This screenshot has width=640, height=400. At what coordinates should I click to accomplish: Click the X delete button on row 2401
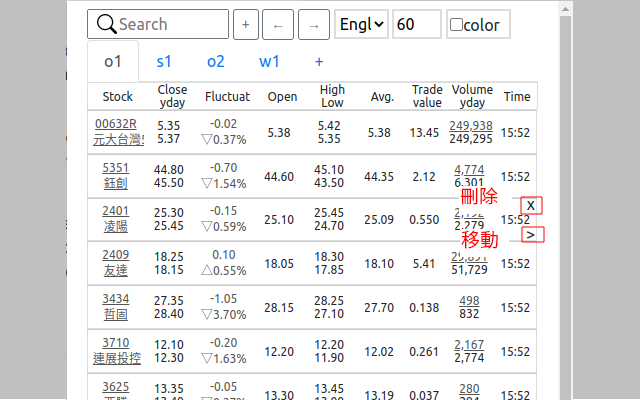pos(531,205)
